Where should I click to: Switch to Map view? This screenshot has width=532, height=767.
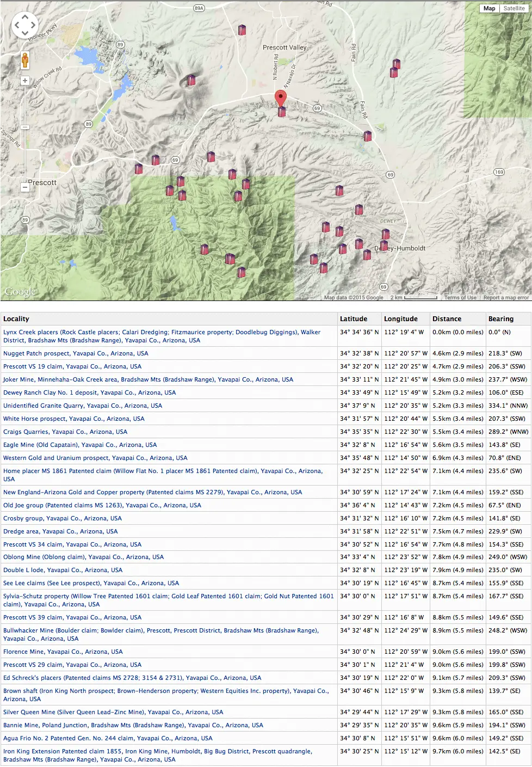[x=490, y=8]
